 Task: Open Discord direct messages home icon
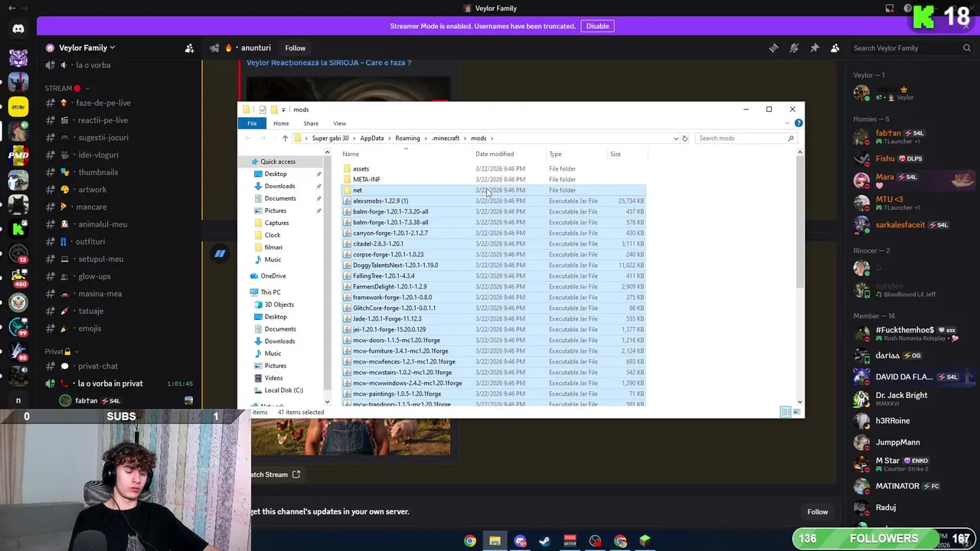click(x=18, y=29)
